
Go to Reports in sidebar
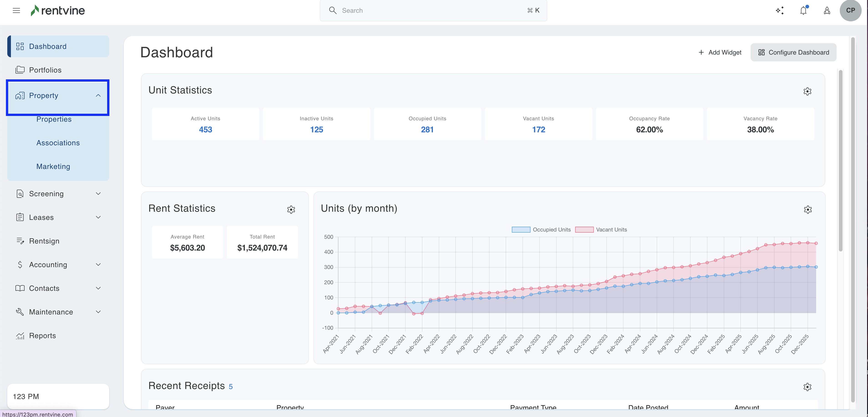tap(43, 336)
